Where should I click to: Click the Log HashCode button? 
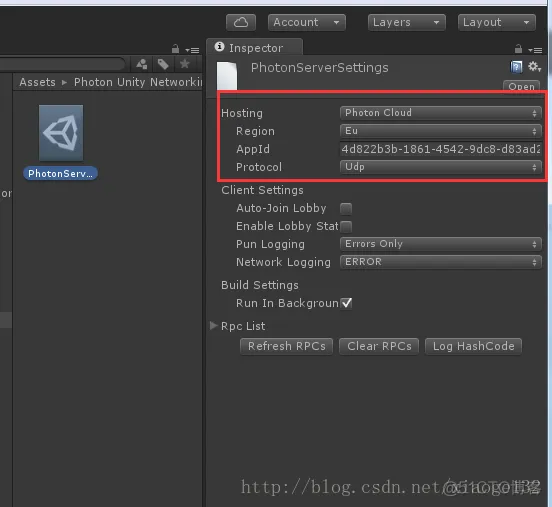point(473,346)
